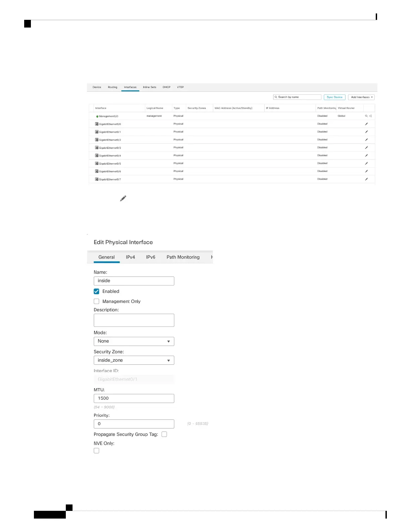
Task: Enable Propagate Security Group Tag checkbox
Action: (x=164, y=434)
